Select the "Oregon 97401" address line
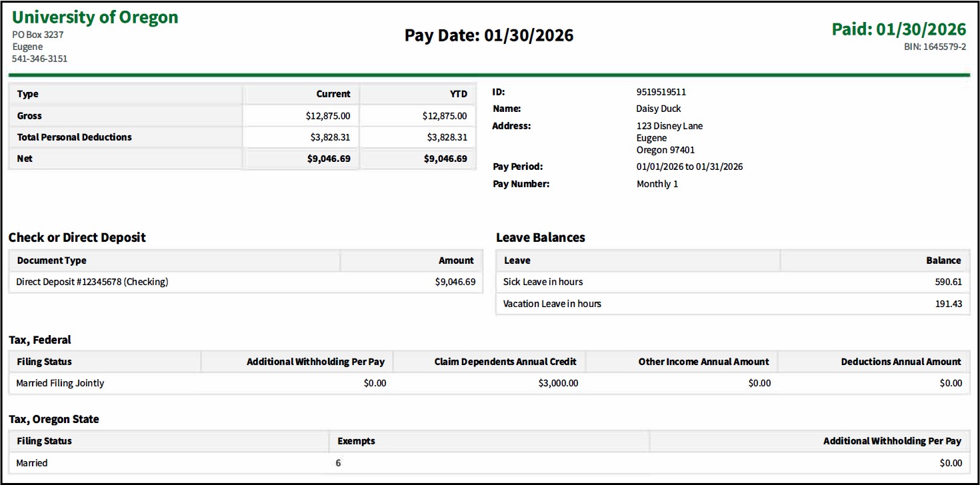980x485 pixels. point(665,150)
